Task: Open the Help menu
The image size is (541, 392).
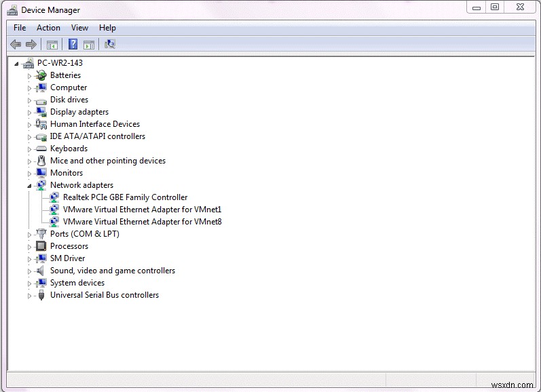Action: (x=107, y=28)
